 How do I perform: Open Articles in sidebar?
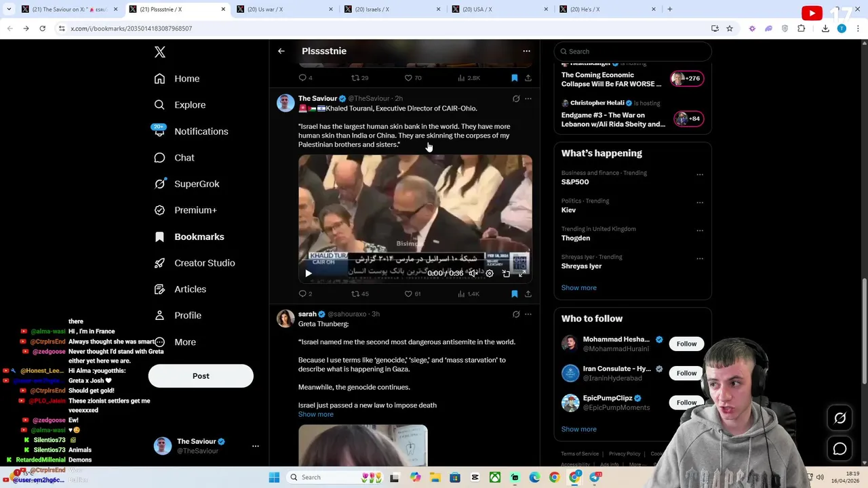[x=180, y=289]
